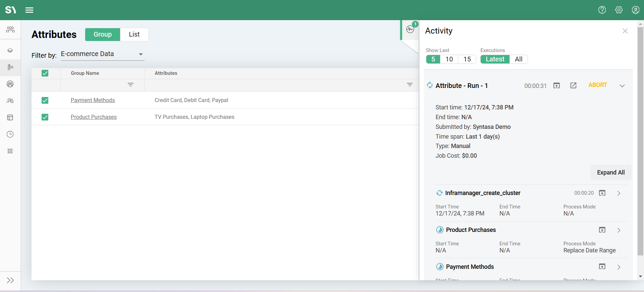Open the user account profile icon
644x292 pixels.
pyautogui.click(x=635, y=10)
